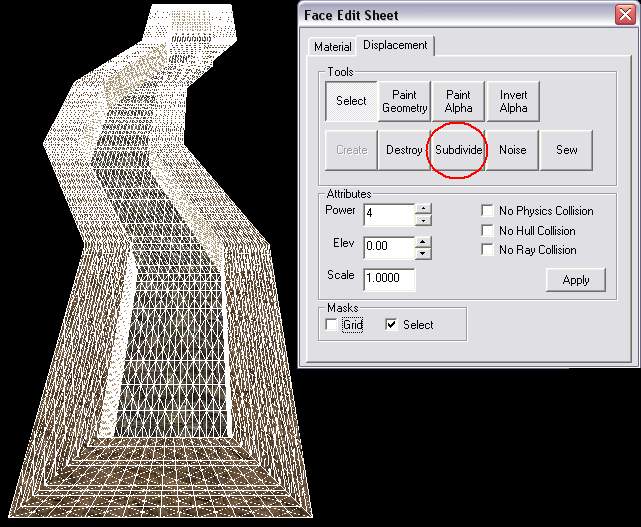
Task: Enable the Grid mask checkbox
Action: [x=332, y=325]
